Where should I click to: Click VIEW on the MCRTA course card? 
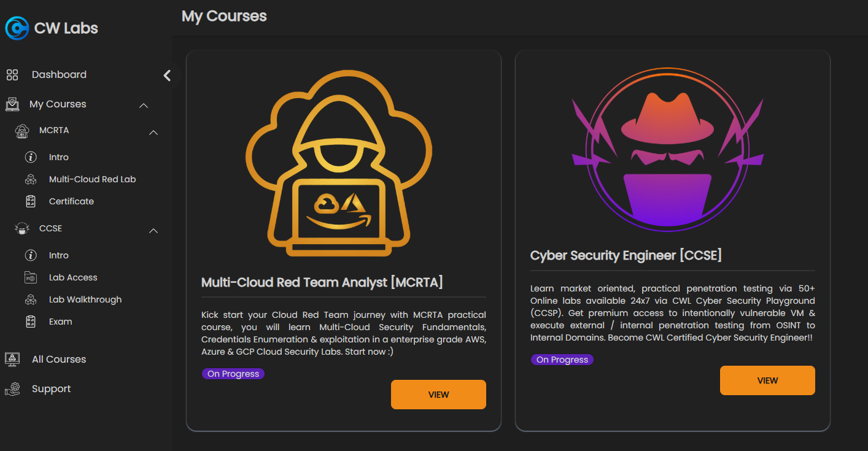pyautogui.click(x=438, y=395)
